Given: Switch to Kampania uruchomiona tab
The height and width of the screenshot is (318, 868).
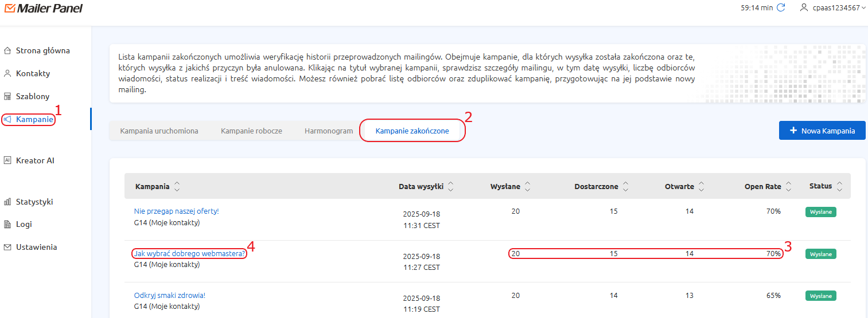Looking at the screenshot, I should point(159,131).
